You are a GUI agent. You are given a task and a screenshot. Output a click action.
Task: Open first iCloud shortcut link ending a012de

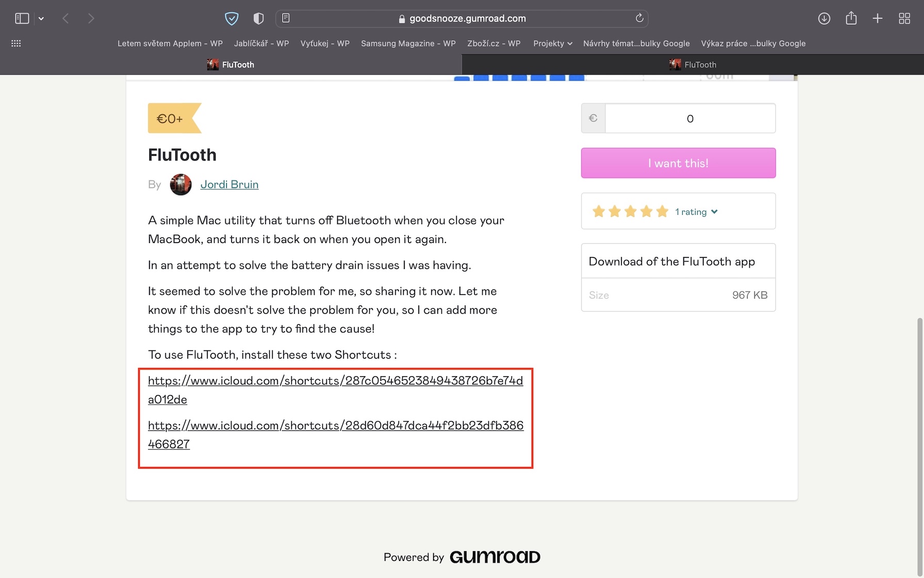335,390
